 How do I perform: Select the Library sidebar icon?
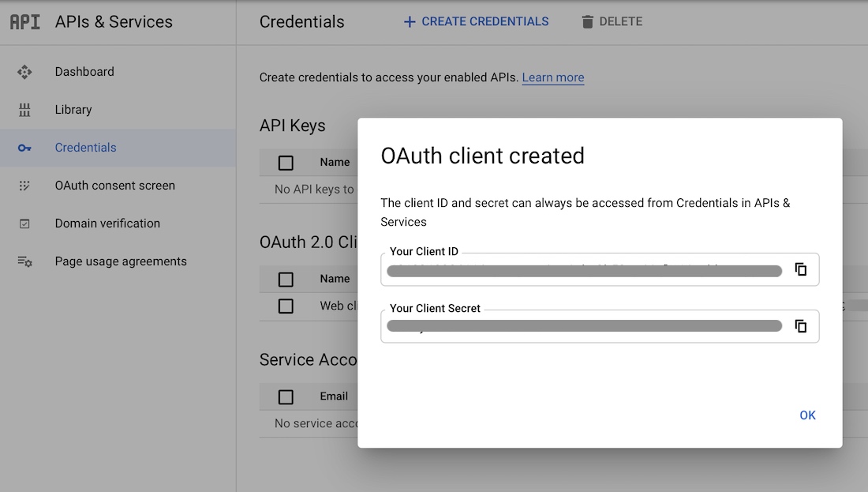(25, 110)
